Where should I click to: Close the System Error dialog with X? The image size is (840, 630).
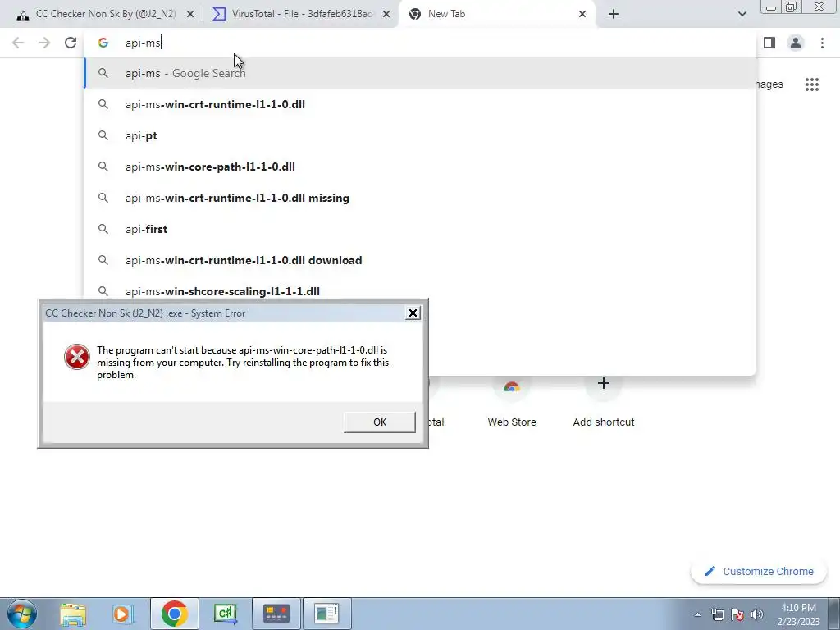point(413,313)
